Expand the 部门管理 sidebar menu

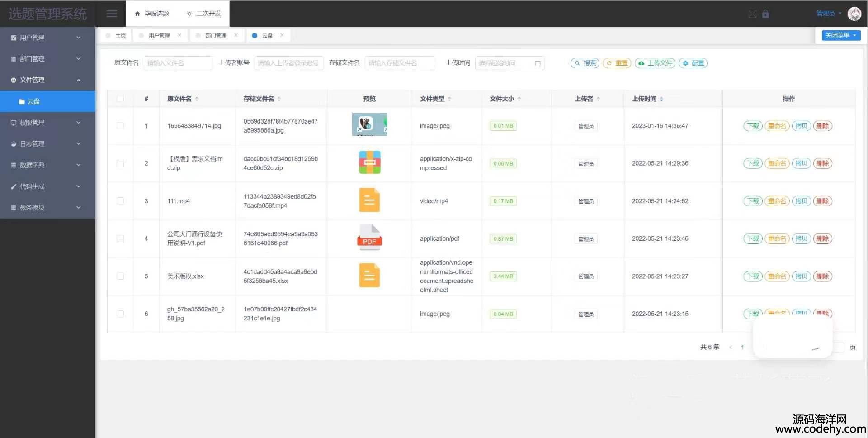(x=47, y=59)
